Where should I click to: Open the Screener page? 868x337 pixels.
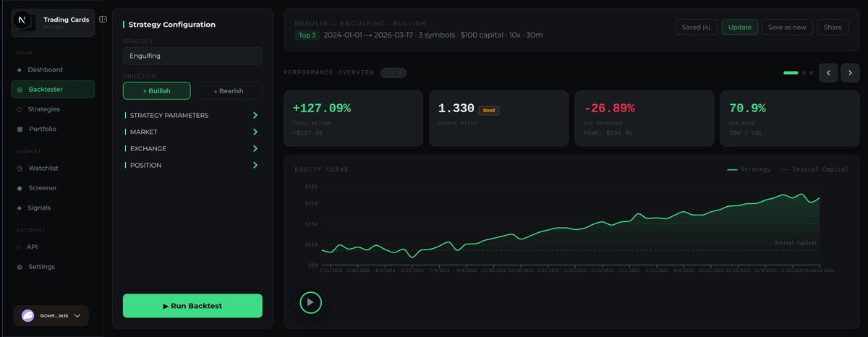click(x=53, y=188)
